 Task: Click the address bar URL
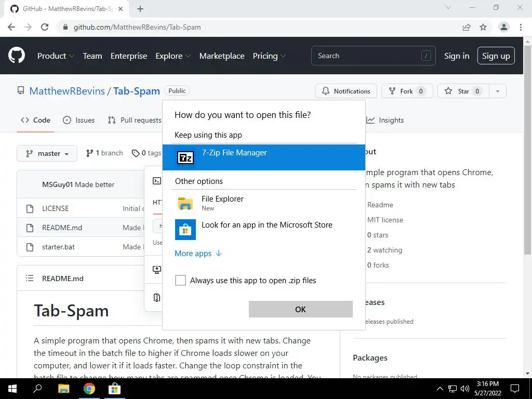coord(137,27)
